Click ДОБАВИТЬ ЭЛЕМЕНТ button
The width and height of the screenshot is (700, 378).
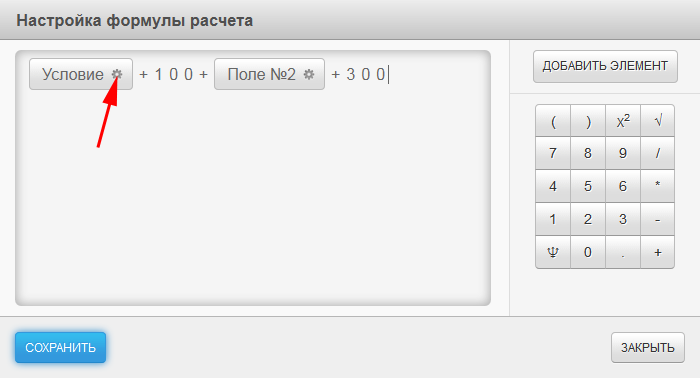(605, 66)
